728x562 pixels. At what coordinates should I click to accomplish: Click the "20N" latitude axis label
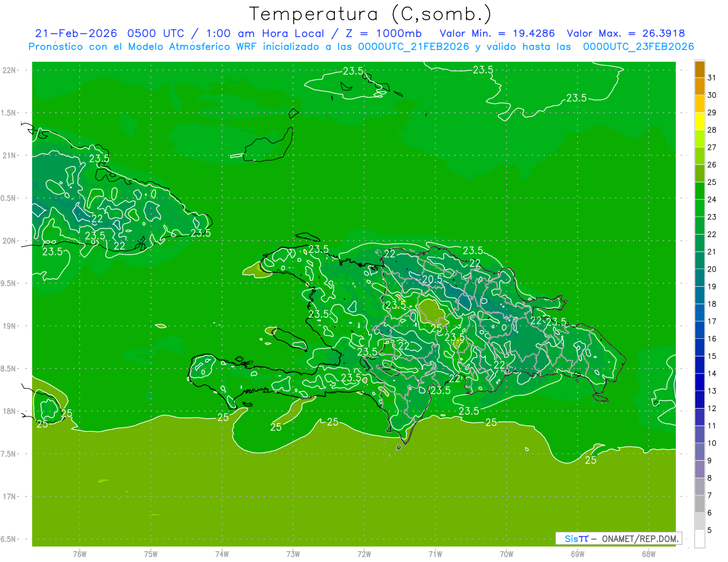click(x=10, y=241)
